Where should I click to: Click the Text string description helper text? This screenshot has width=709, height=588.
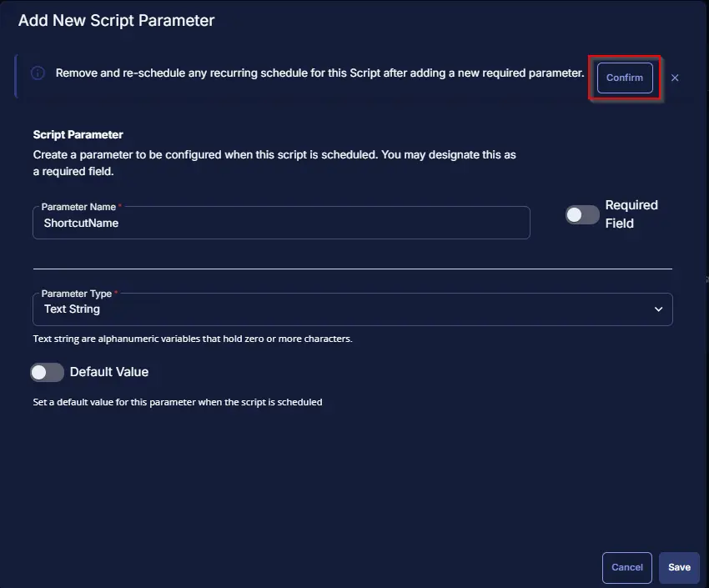(193, 339)
